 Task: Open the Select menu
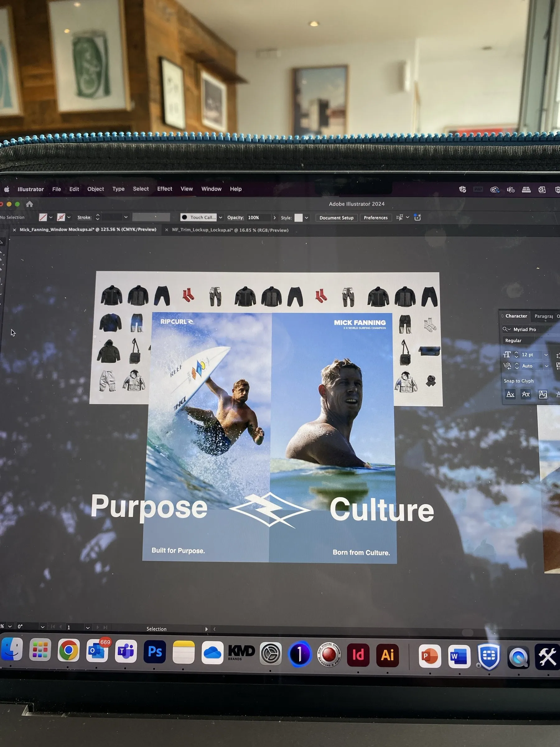[141, 189]
